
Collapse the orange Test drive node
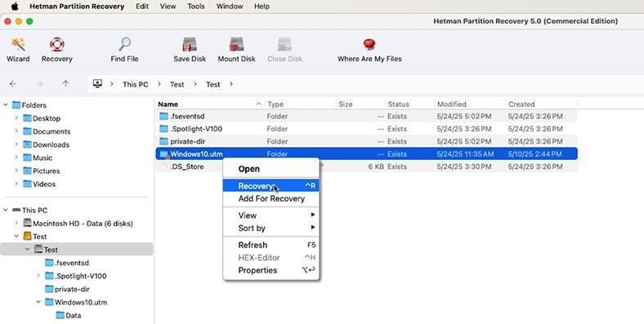point(16,237)
